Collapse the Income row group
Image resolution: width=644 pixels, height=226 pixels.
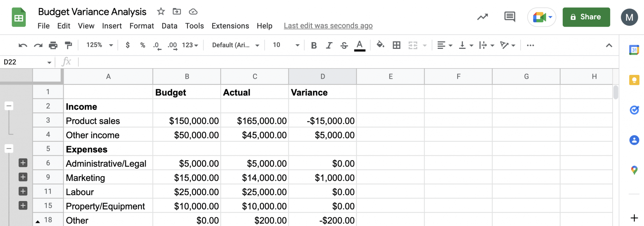[x=9, y=106]
